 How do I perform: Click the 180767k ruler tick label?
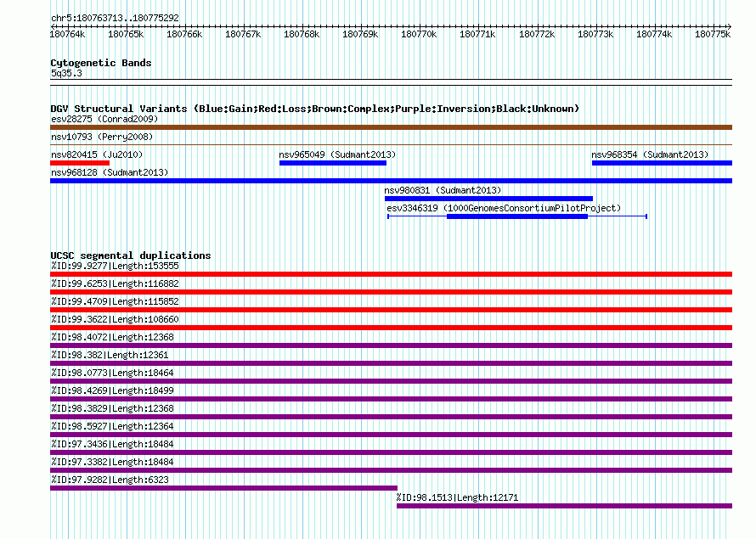point(243,34)
